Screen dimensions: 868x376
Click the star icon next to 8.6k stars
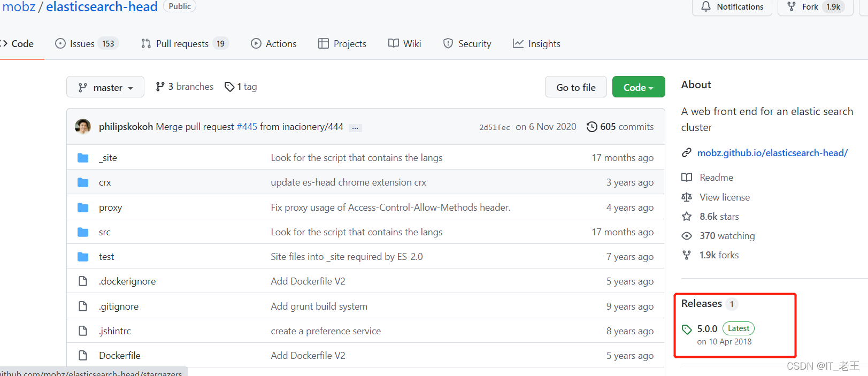pos(687,217)
